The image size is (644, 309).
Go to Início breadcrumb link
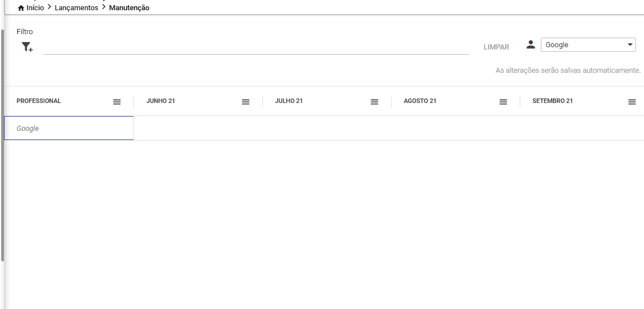click(35, 8)
